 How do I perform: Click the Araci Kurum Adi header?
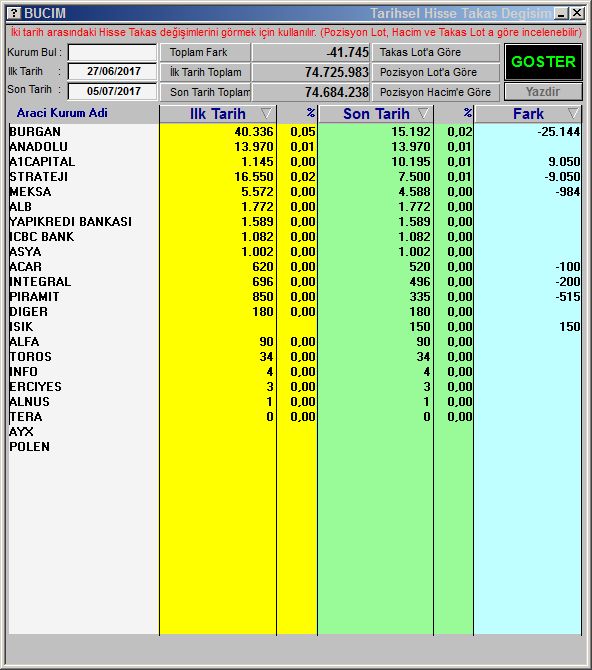[x=62, y=113]
